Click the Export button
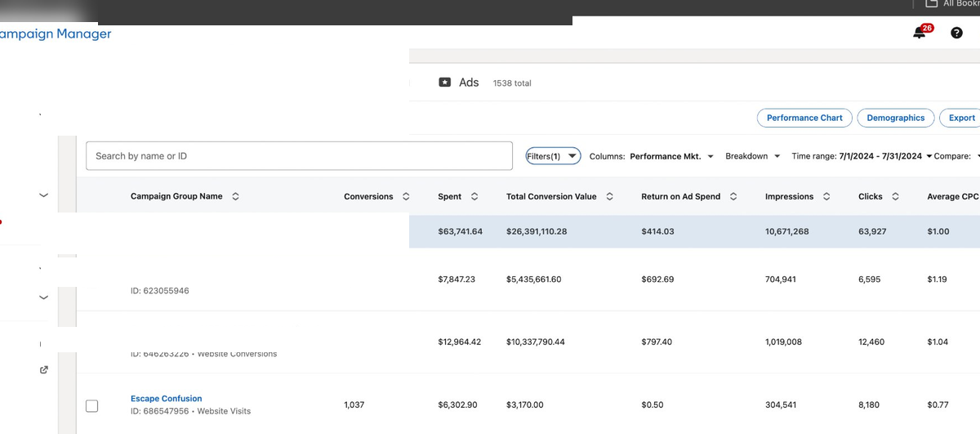Viewport: 980px width, 434px height. tap(961, 118)
